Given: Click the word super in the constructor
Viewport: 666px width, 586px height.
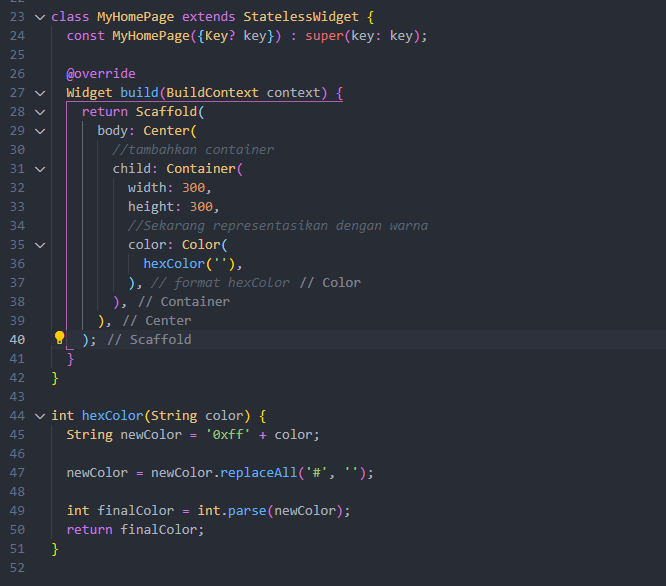Looking at the screenshot, I should 324,36.
